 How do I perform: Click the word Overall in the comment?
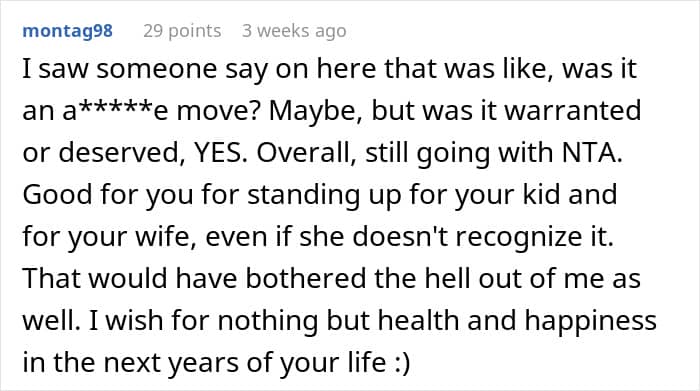pyautogui.click(x=306, y=153)
